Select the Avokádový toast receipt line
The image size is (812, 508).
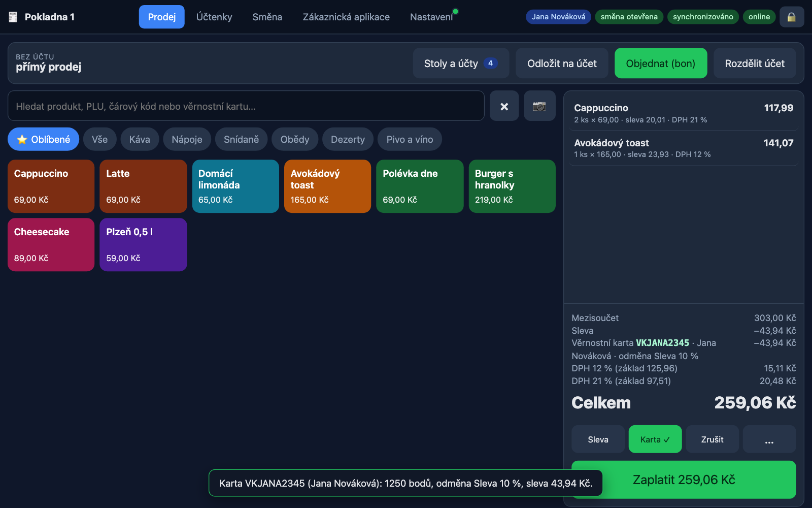point(684,148)
